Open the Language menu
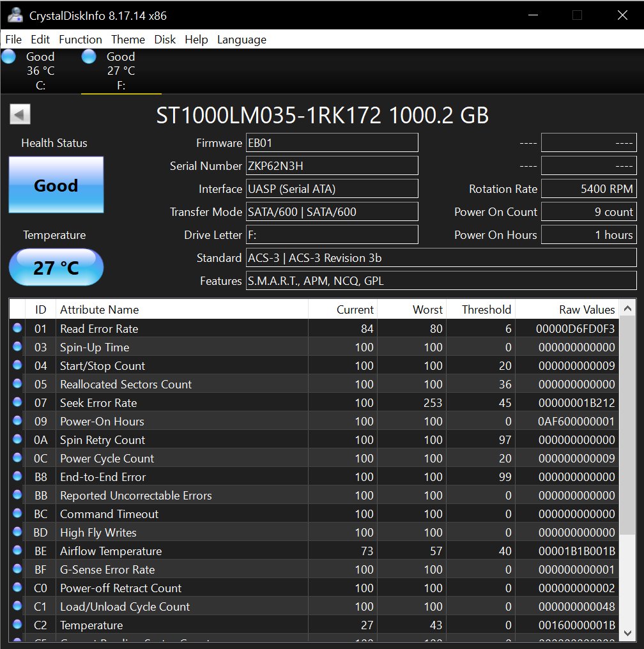Screen dimensions: 644x649 [x=241, y=40]
